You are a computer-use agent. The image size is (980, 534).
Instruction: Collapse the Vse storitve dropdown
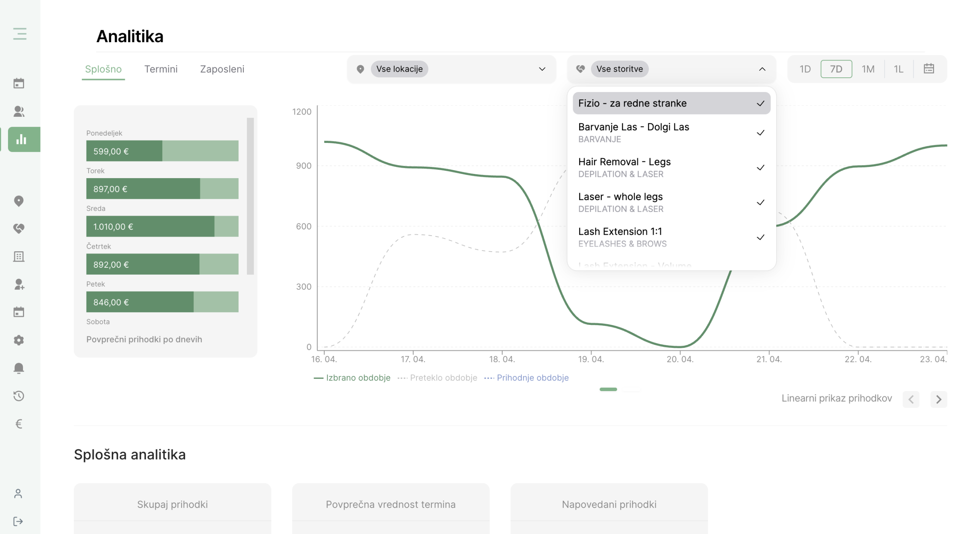point(671,69)
